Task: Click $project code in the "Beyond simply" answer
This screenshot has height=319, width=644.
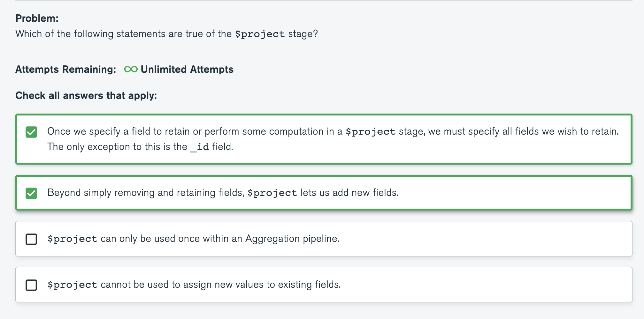Action: [272, 193]
